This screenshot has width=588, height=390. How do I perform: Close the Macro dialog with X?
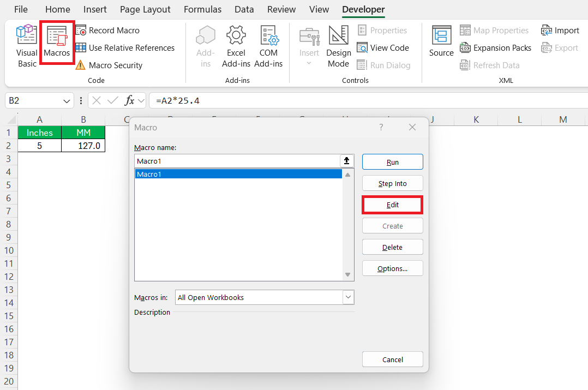[412, 128]
